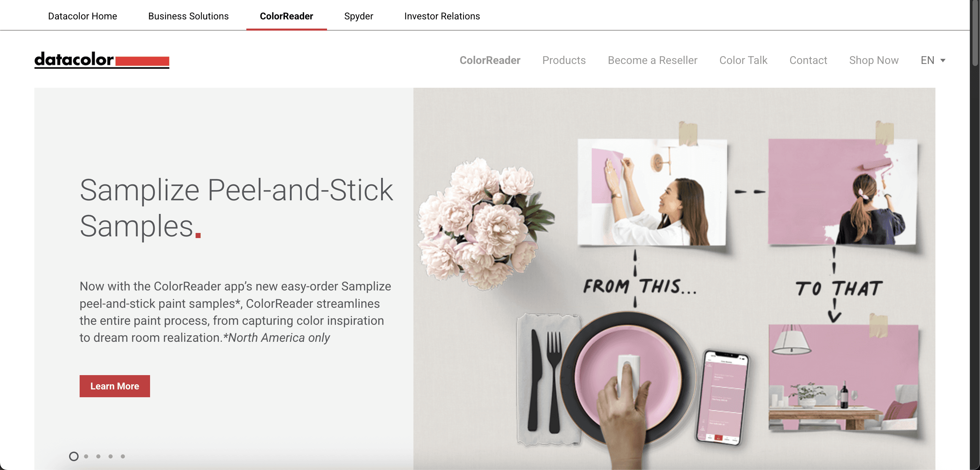Click the datacolor logo
The height and width of the screenshot is (470, 980).
102,60
